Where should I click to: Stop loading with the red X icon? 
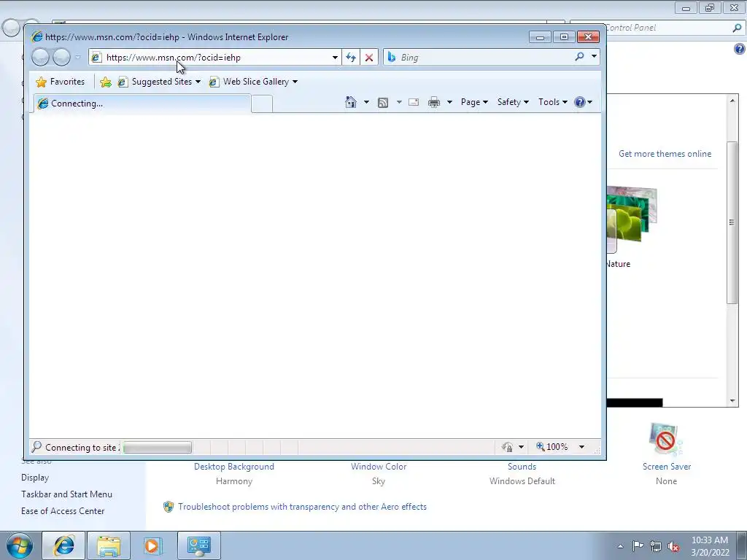(x=368, y=57)
